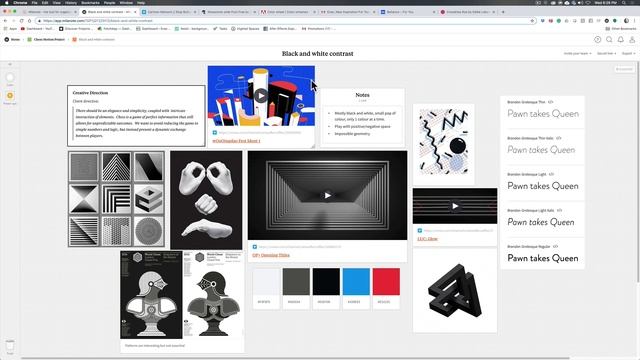This screenshot has height=360, width=640.
Task: Open the Apps bookmark shortcut
Action: tap(11, 29)
